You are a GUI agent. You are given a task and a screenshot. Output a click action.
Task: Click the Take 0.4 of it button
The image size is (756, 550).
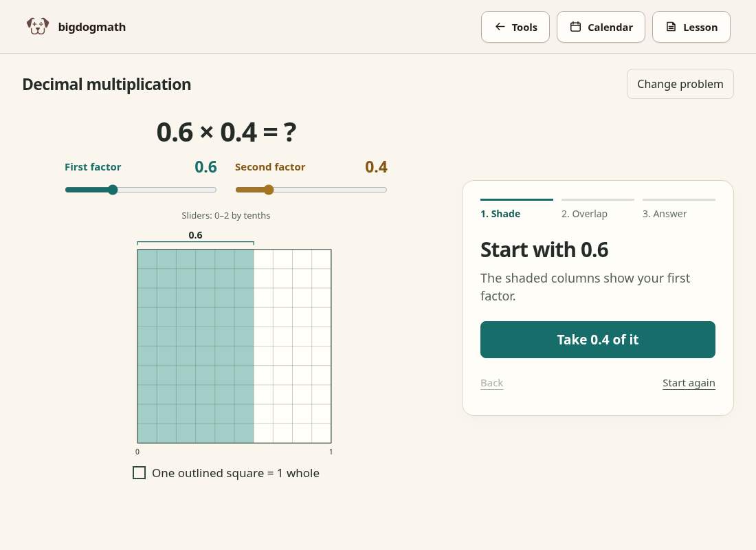[x=597, y=340]
